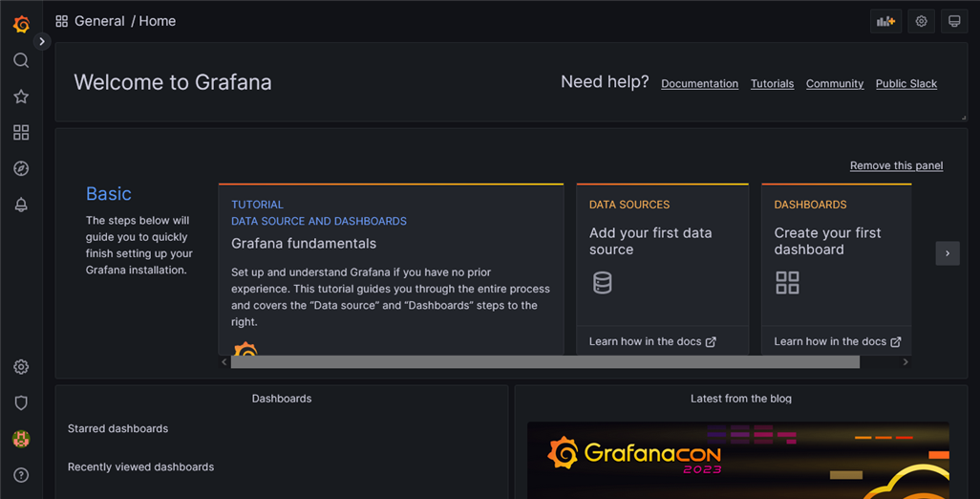
Task: Open the Public Slack link
Action: (906, 84)
